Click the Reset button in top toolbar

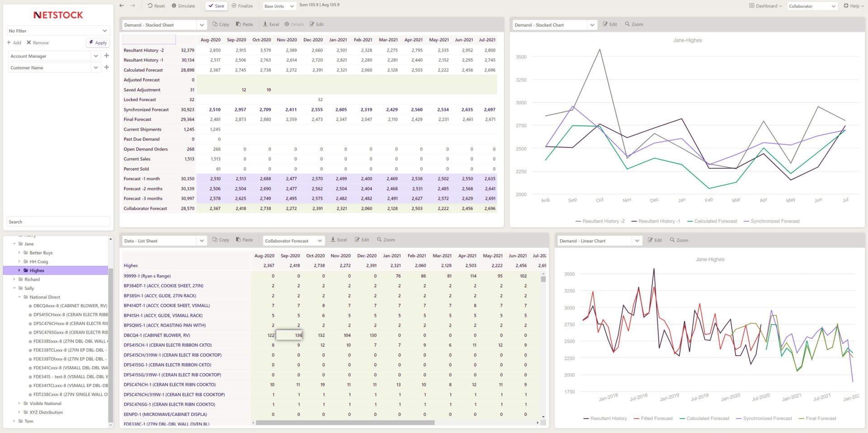pos(156,6)
